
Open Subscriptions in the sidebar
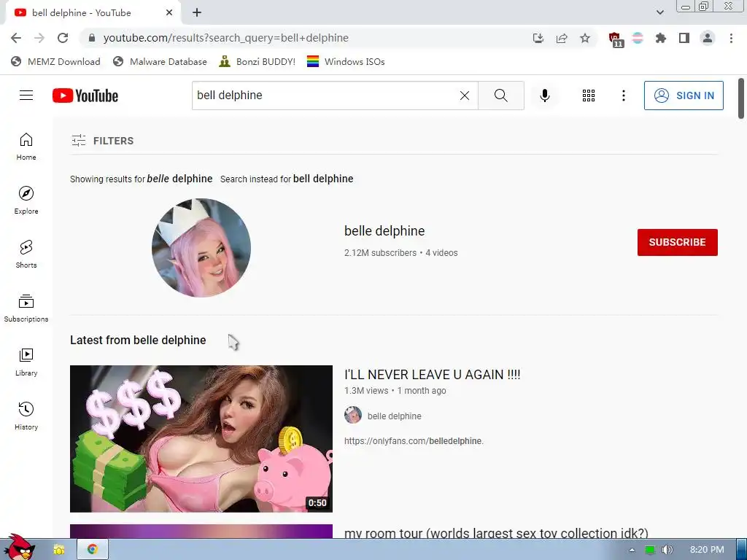[x=26, y=308]
